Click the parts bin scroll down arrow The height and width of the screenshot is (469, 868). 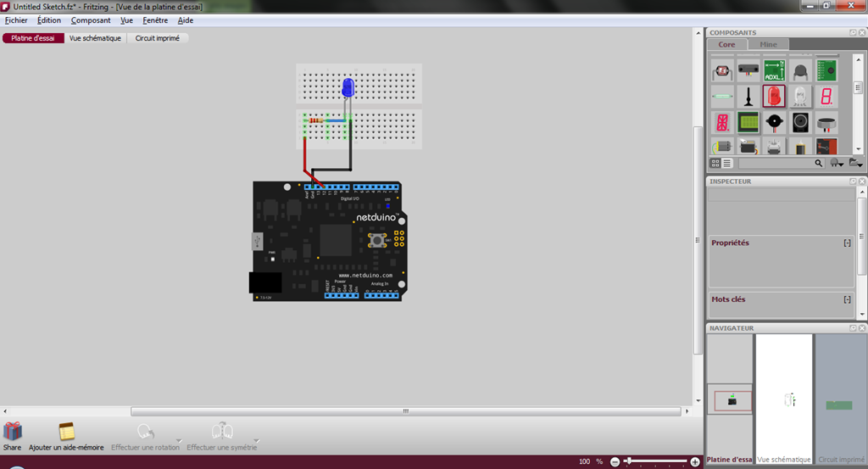tap(858, 149)
